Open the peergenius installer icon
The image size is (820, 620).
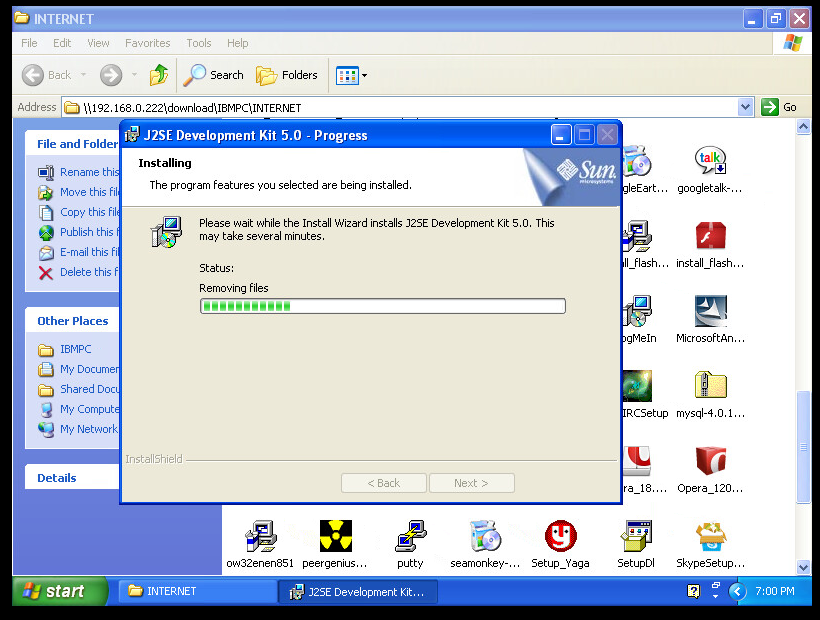coord(336,537)
